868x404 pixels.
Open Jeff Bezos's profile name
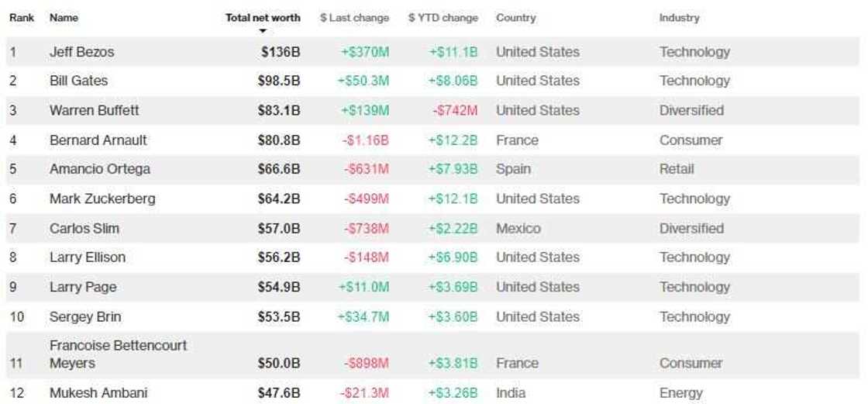(81, 52)
